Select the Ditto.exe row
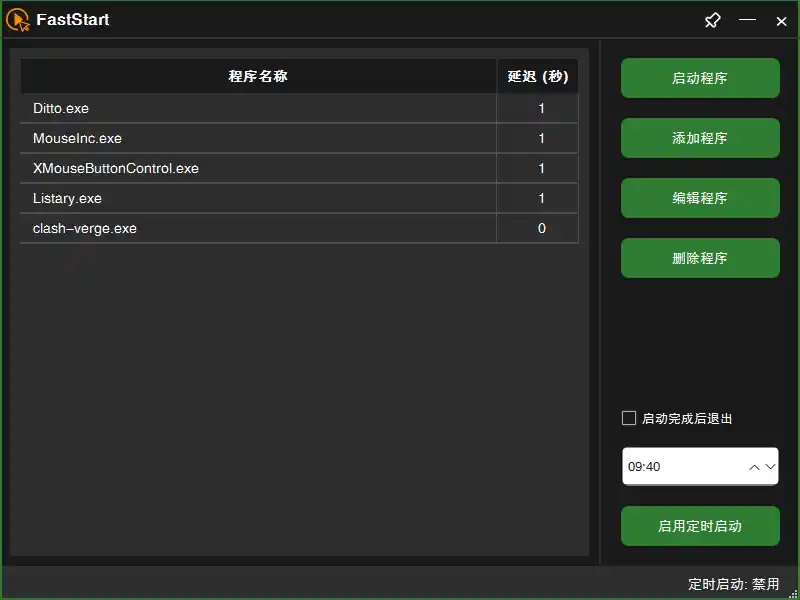Viewport: 800px width, 600px height. point(299,108)
